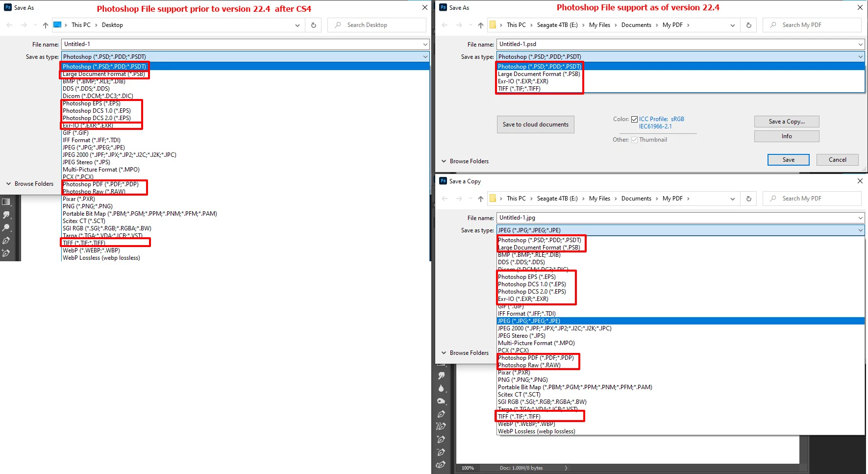Click the Doc: 1.00M/0 bytes status readout
This screenshot has height=474, width=868.
(x=521, y=468)
